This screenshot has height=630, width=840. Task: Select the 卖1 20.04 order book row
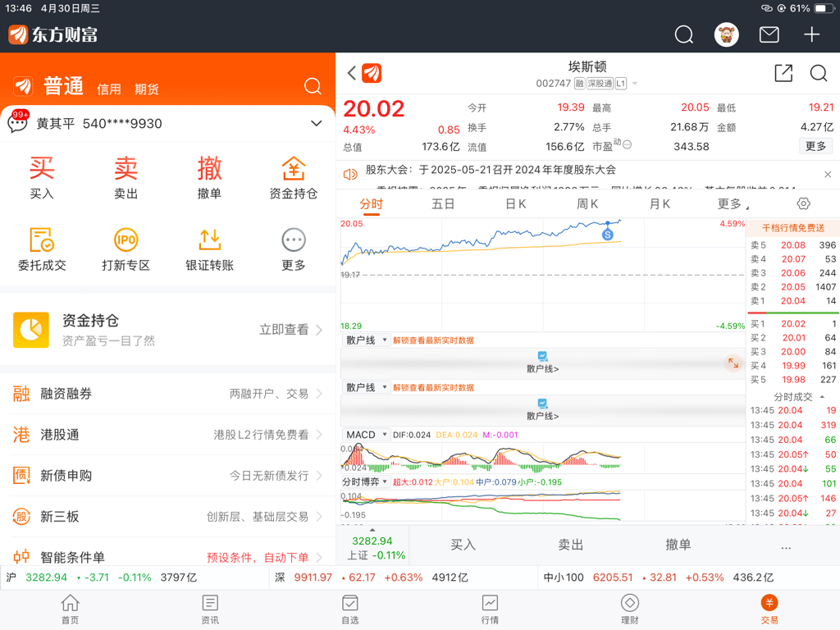tap(793, 301)
